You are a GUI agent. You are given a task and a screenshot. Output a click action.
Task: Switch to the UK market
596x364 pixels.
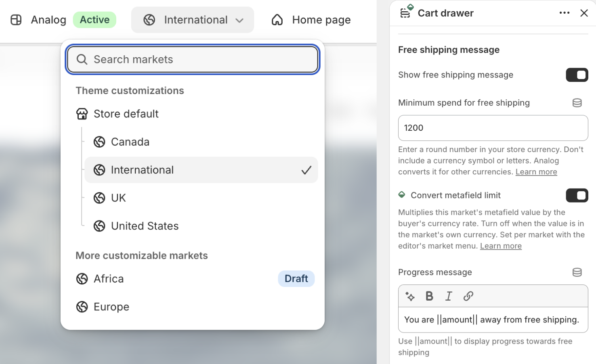[201, 198]
